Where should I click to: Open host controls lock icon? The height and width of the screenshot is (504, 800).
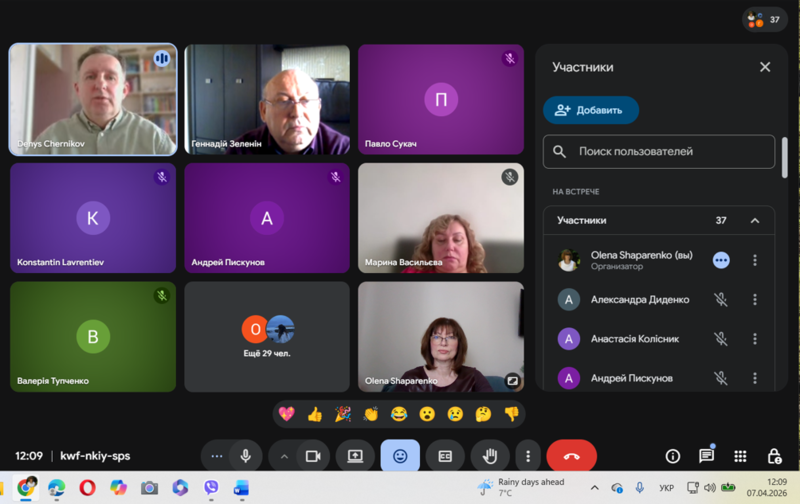point(774,456)
